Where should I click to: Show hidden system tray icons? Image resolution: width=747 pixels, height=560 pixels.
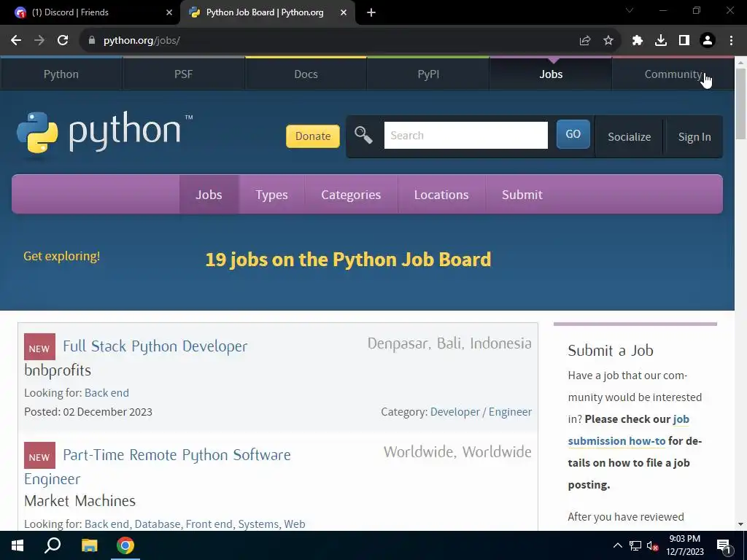pos(617,545)
